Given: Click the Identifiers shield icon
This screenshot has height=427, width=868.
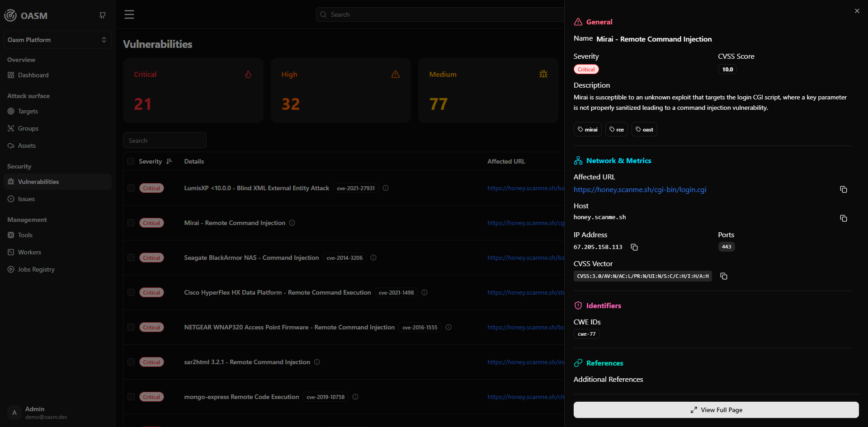Looking at the screenshot, I should tap(578, 305).
